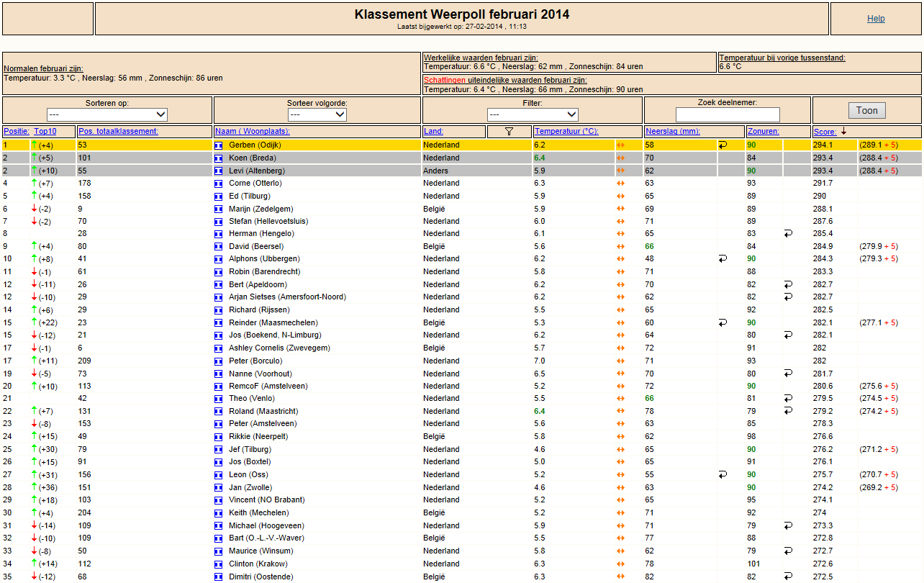Sort by Neerslag (mm) column header
This screenshot has height=583, width=924.
(x=673, y=132)
